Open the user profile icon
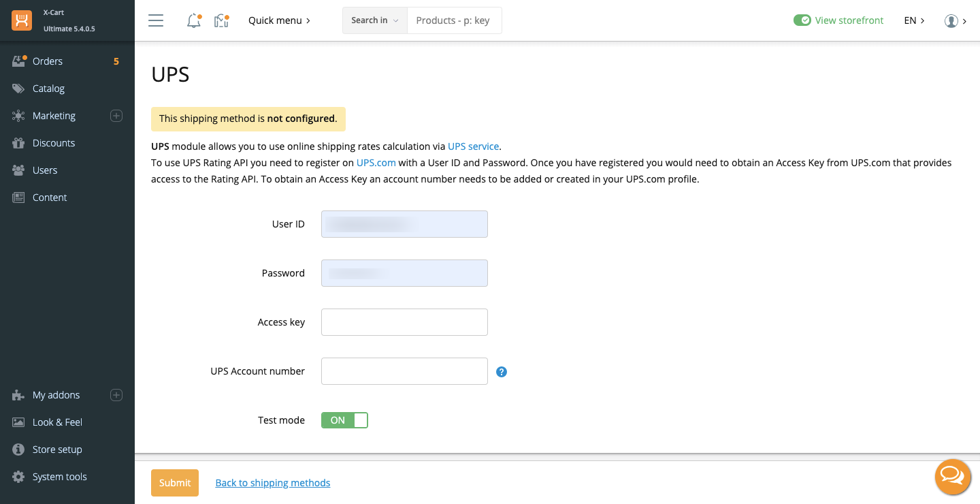Screen dimensions: 980x504 (951, 21)
